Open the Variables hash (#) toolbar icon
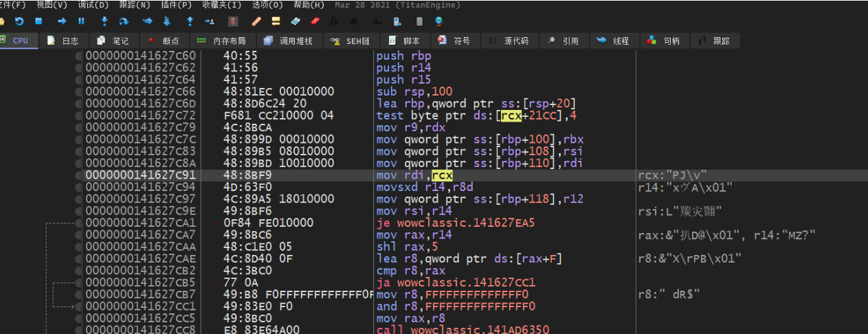 coord(355,21)
